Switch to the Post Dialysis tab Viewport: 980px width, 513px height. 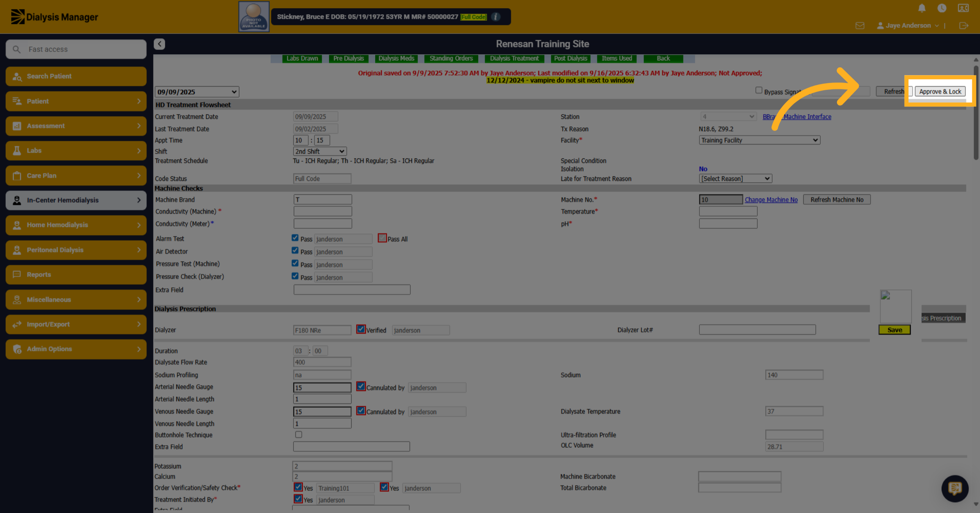coord(570,58)
